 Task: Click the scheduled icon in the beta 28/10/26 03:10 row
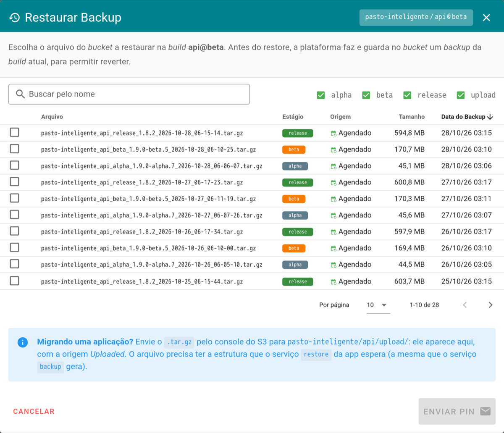(333, 150)
